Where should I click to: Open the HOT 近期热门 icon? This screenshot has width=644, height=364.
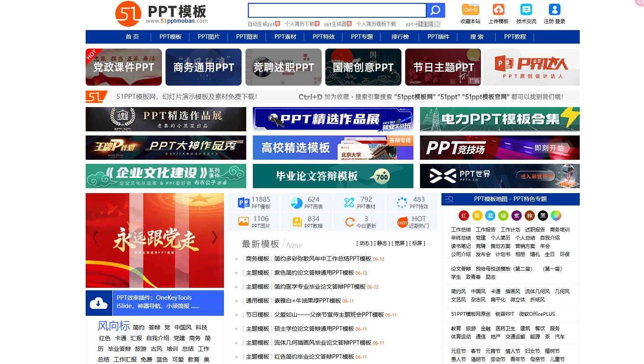pyautogui.click(x=402, y=222)
